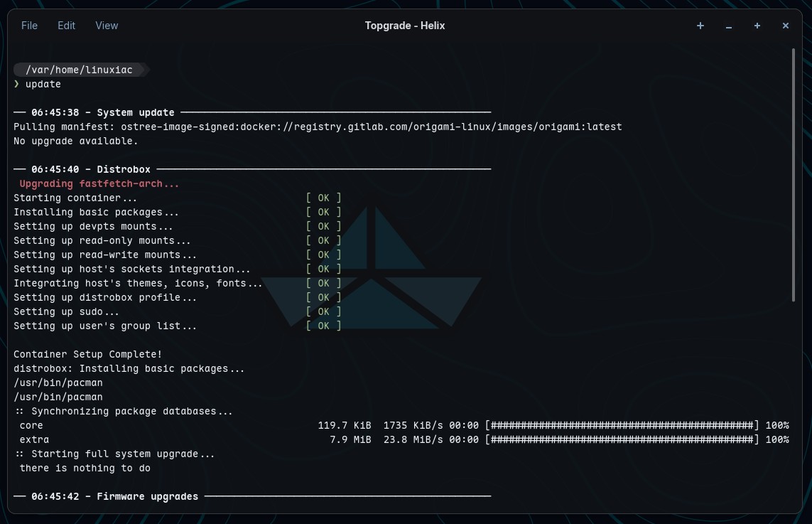Click the OK status beside Starting container
The image size is (812, 524).
[x=323, y=198]
